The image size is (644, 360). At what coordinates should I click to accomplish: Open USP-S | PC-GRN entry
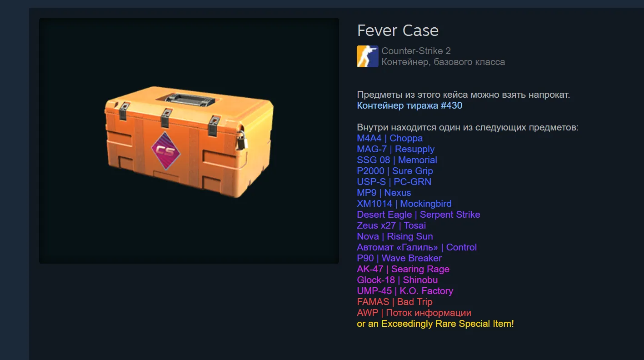point(394,182)
